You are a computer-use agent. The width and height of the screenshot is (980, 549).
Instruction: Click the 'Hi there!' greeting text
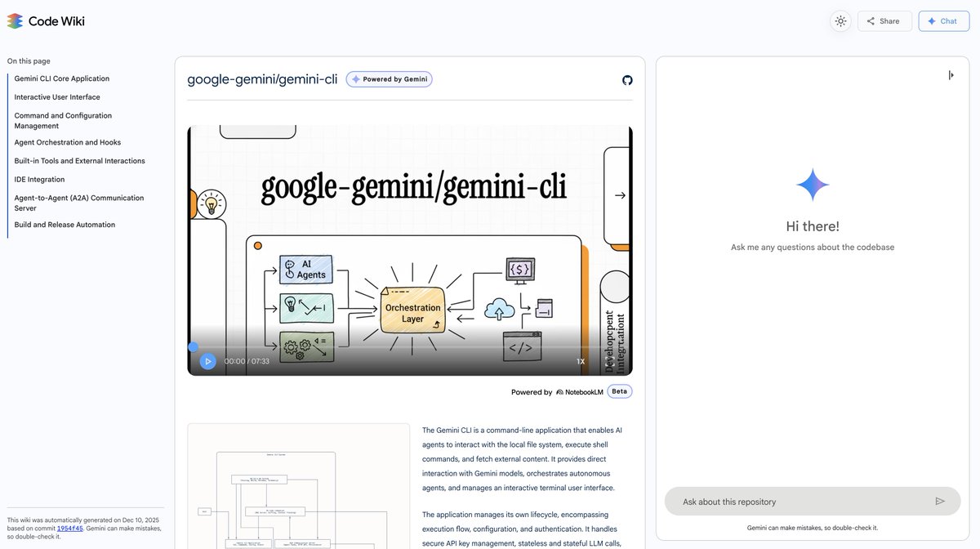[x=813, y=226]
